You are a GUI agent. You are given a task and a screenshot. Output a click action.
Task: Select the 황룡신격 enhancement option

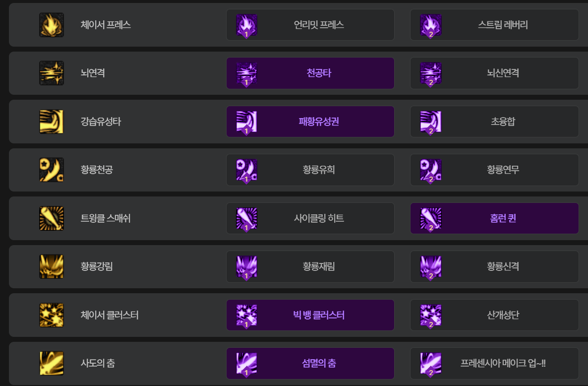[x=494, y=266]
